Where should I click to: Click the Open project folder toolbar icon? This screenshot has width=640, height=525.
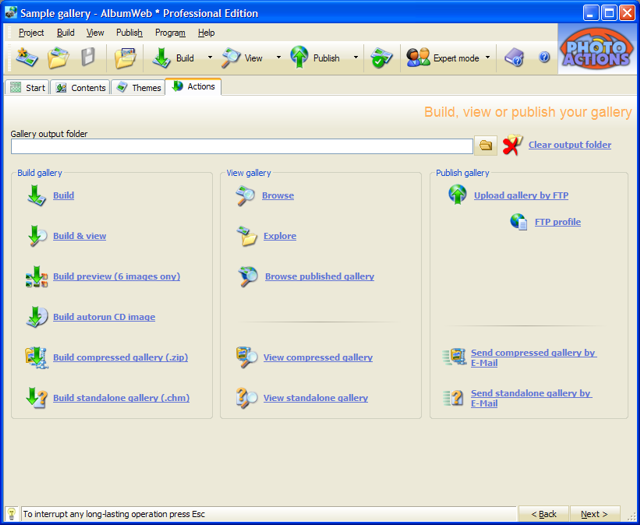pos(58,58)
